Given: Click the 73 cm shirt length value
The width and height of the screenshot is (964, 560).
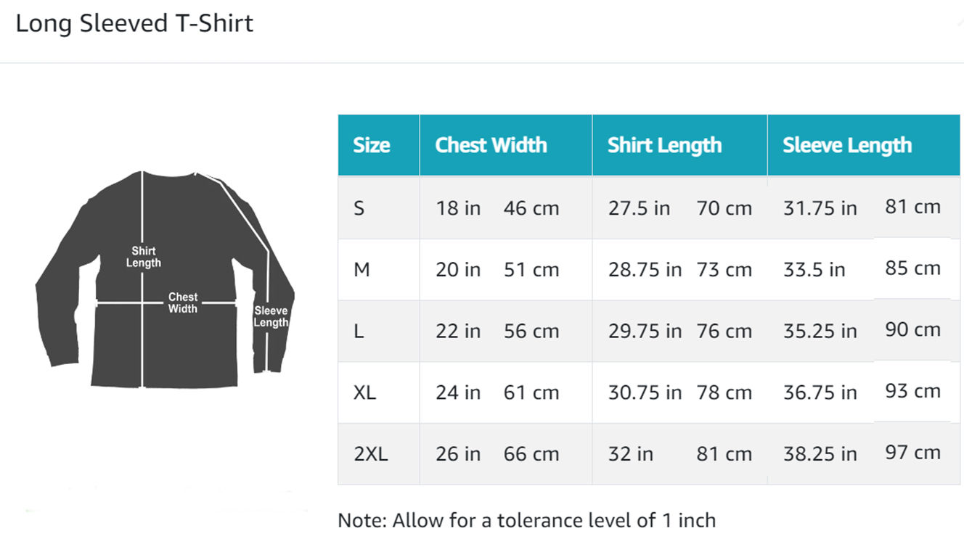Looking at the screenshot, I should [x=724, y=270].
